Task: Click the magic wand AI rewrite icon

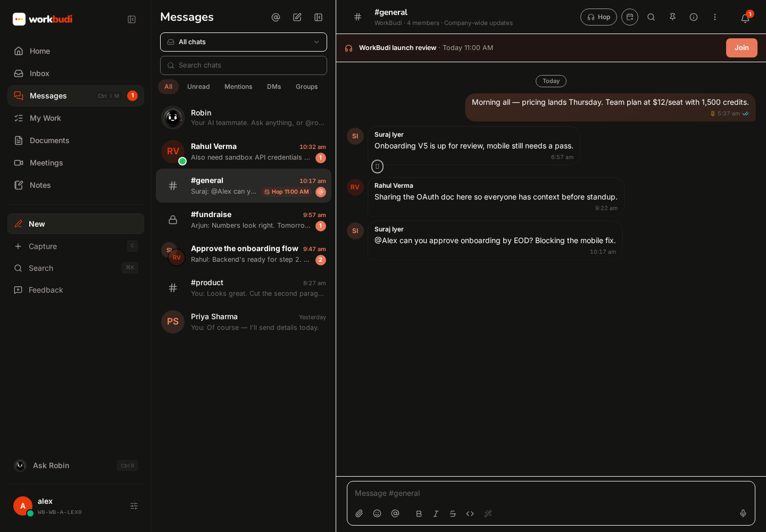Action: (x=488, y=514)
